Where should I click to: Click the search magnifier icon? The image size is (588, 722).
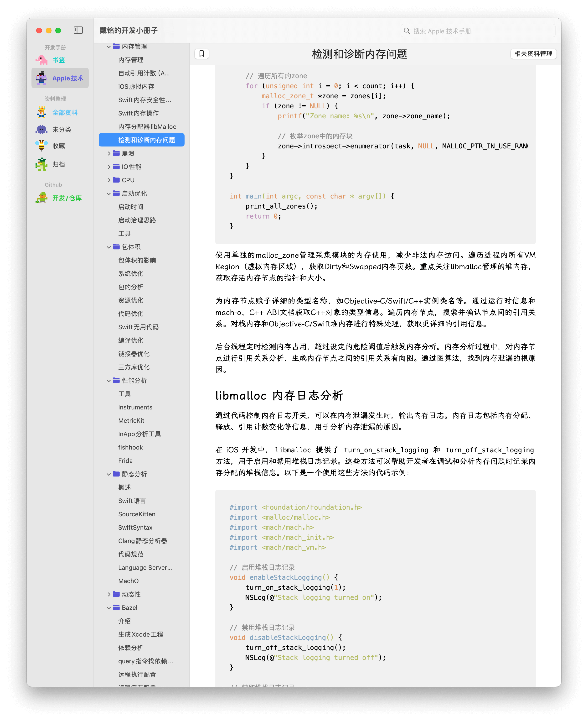click(x=407, y=31)
